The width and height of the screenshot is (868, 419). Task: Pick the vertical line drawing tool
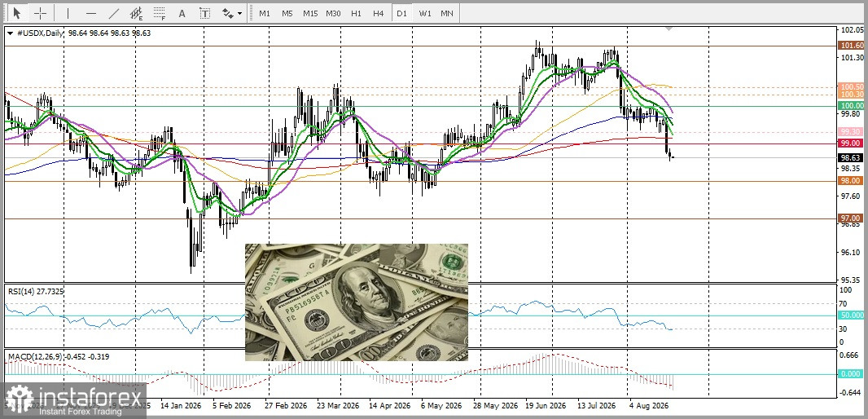coord(68,13)
